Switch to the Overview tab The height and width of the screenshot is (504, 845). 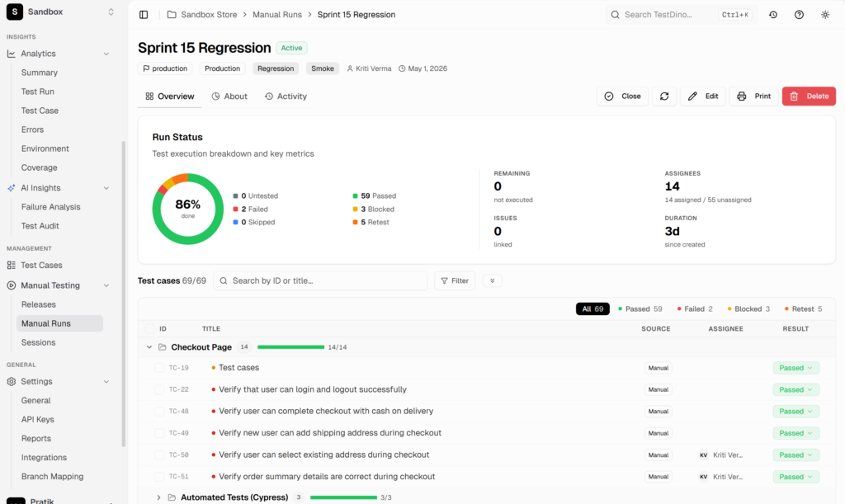169,97
